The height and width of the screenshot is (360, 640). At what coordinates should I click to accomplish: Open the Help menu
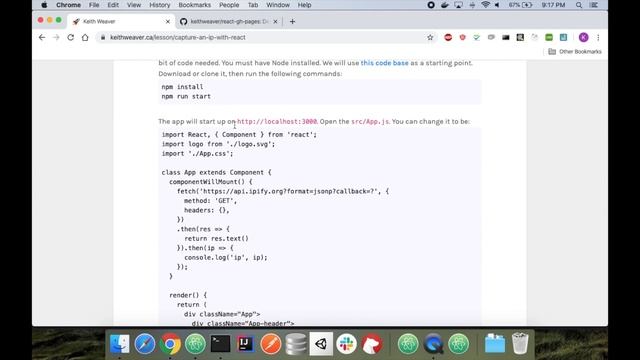pyautogui.click(x=304, y=5)
